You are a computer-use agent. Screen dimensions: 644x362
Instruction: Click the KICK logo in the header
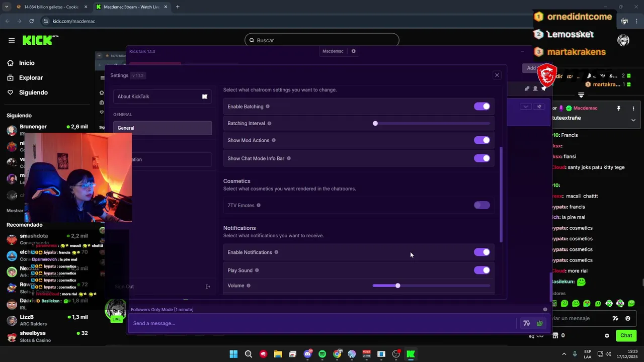coord(40,40)
